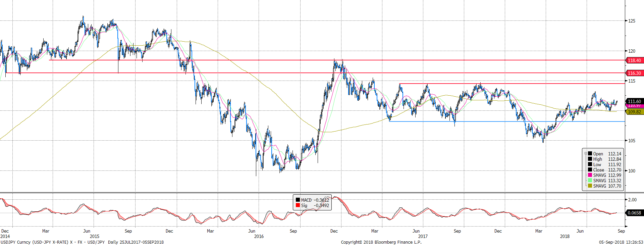Screen dimensions: 644x245
Task: Click the olive SMAVG 107.70 swatch
Action: click(590, 186)
